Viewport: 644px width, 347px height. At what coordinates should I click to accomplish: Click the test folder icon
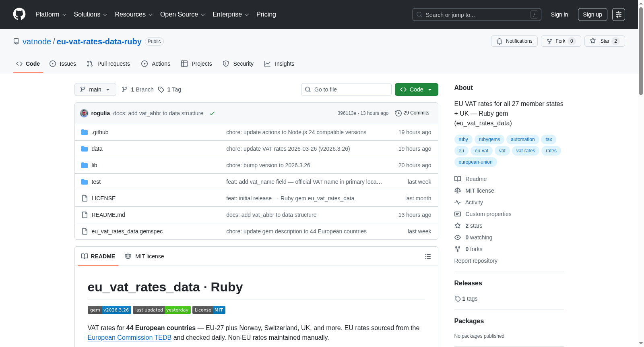[85, 182]
